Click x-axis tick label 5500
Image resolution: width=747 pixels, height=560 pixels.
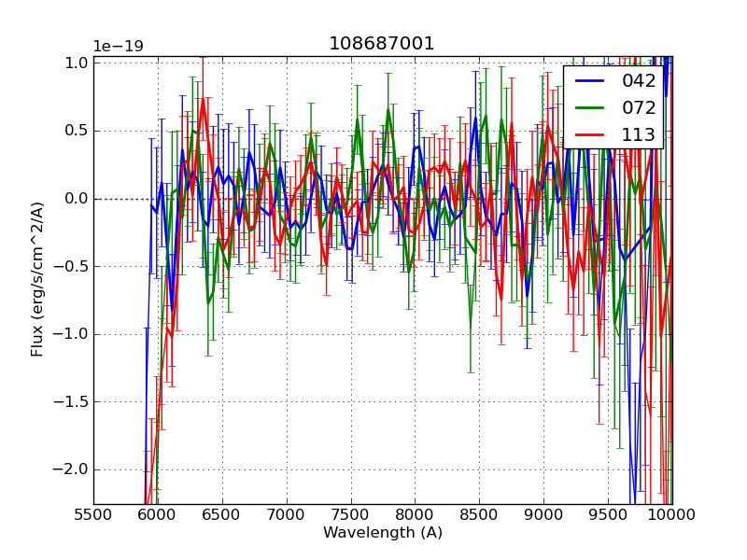[x=93, y=513]
